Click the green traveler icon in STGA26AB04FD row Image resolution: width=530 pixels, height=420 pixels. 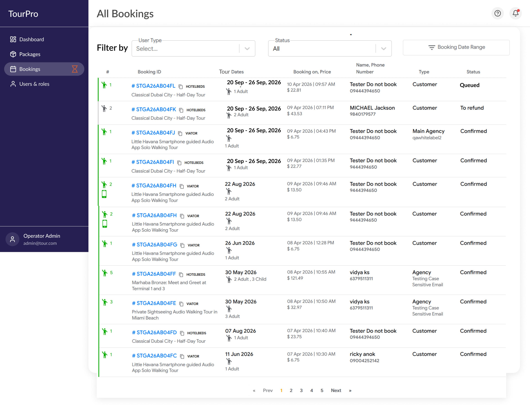pyautogui.click(x=105, y=332)
